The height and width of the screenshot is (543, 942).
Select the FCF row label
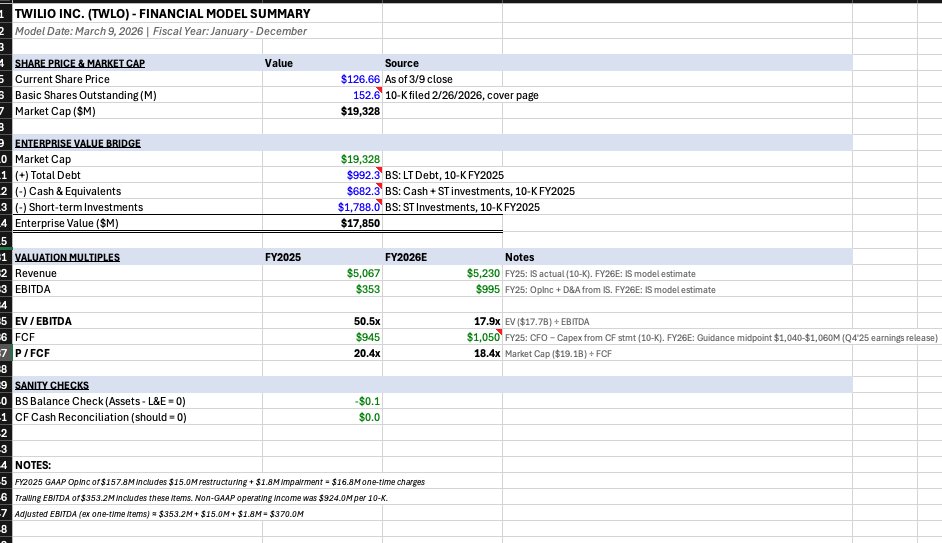click(x=25, y=338)
